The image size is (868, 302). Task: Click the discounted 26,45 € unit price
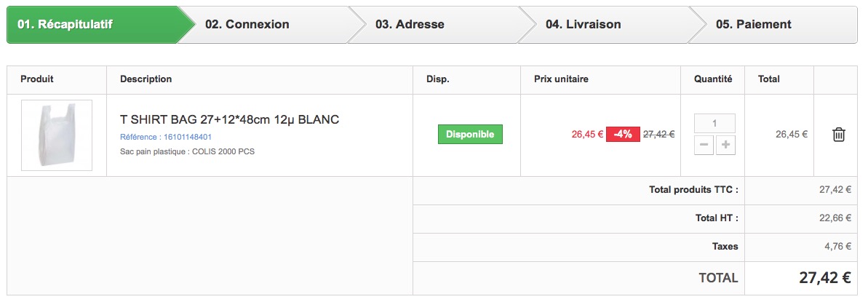click(587, 134)
